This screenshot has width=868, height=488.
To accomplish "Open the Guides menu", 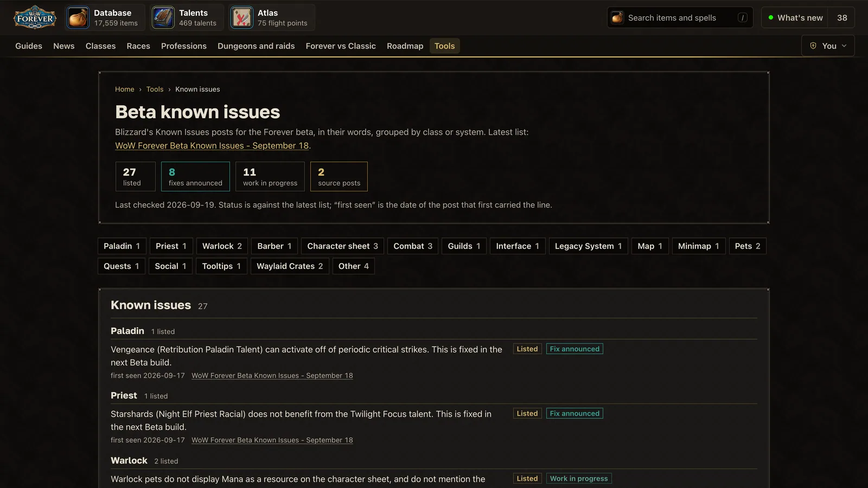I will [x=29, y=46].
